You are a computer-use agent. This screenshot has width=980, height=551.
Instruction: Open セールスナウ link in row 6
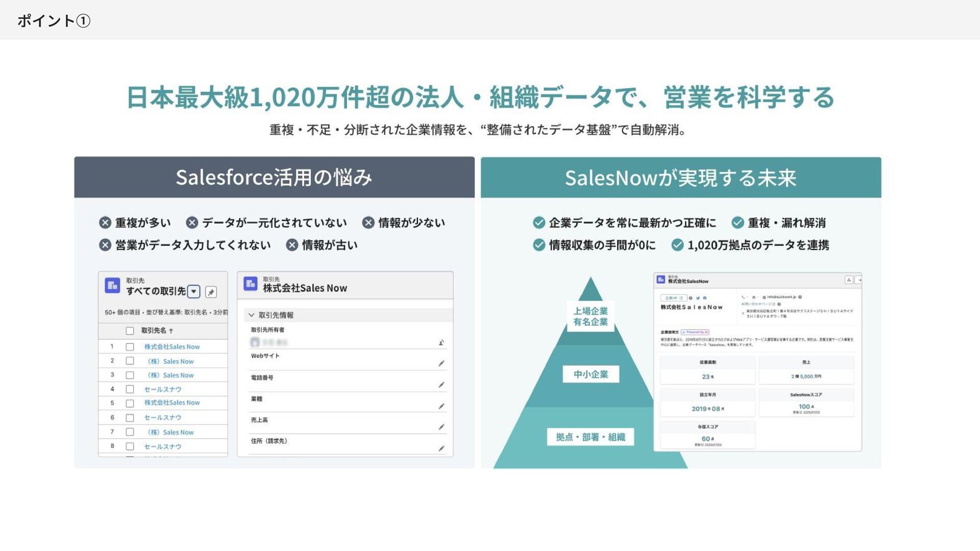[x=163, y=418]
